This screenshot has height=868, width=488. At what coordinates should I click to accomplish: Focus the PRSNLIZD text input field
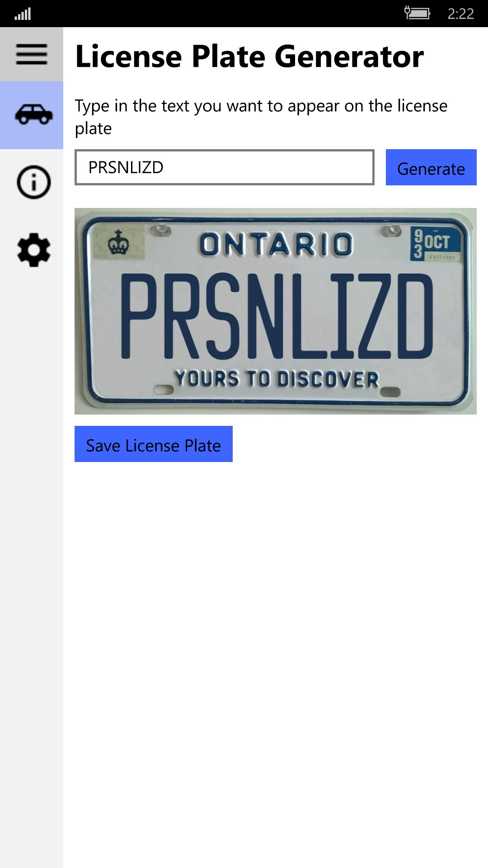(225, 167)
